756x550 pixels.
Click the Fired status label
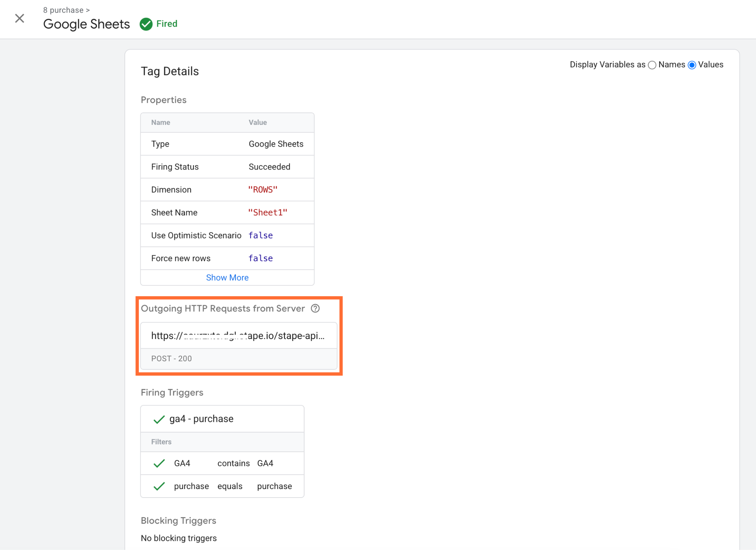coord(167,24)
